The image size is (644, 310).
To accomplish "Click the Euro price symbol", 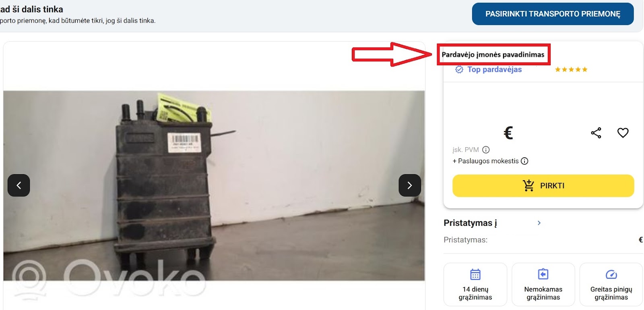I will click(x=508, y=133).
